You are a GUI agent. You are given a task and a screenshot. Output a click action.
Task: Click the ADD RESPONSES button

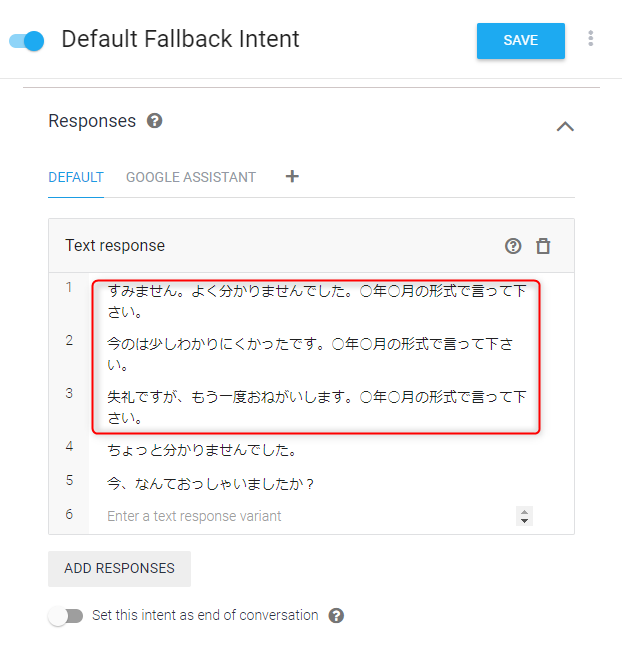point(119,568)
